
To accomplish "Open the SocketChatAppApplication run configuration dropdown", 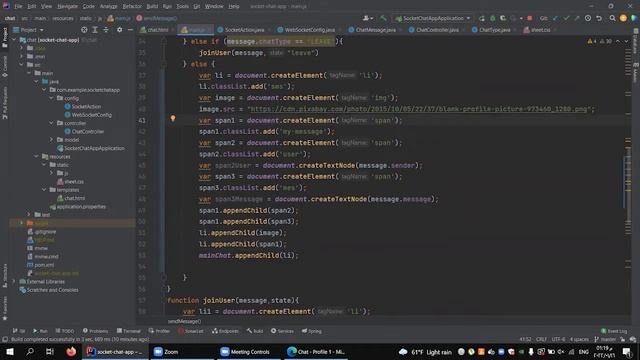I will [433, 18].
